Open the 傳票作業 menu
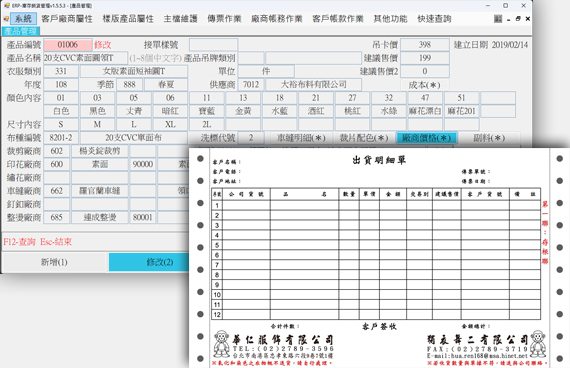Screen dimensions: 570x368 224,19
